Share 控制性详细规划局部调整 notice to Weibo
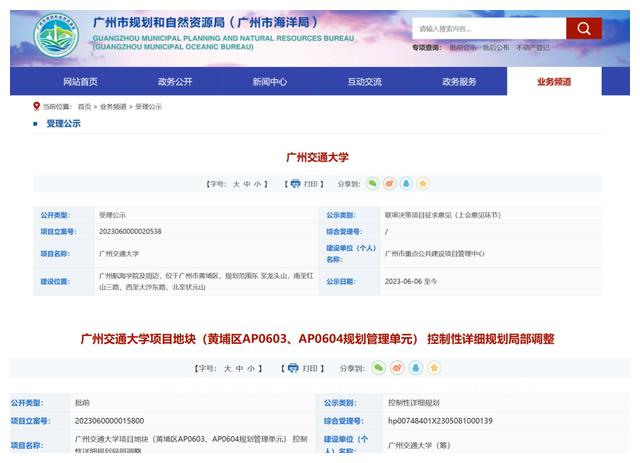Image resolution: width=640 pixels, height=463 pixels. [397, 368]
